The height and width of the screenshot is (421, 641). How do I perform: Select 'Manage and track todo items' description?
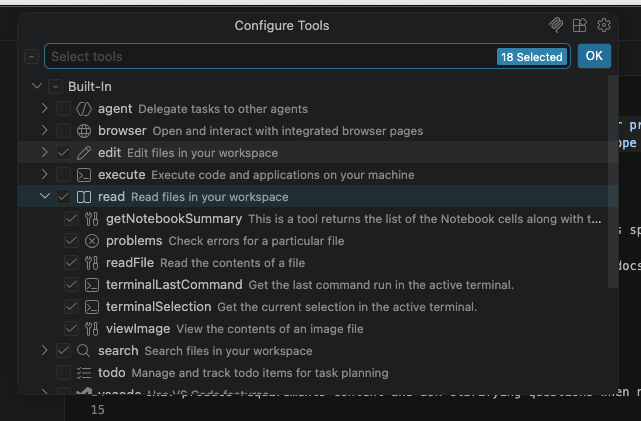tap(260, 373)
